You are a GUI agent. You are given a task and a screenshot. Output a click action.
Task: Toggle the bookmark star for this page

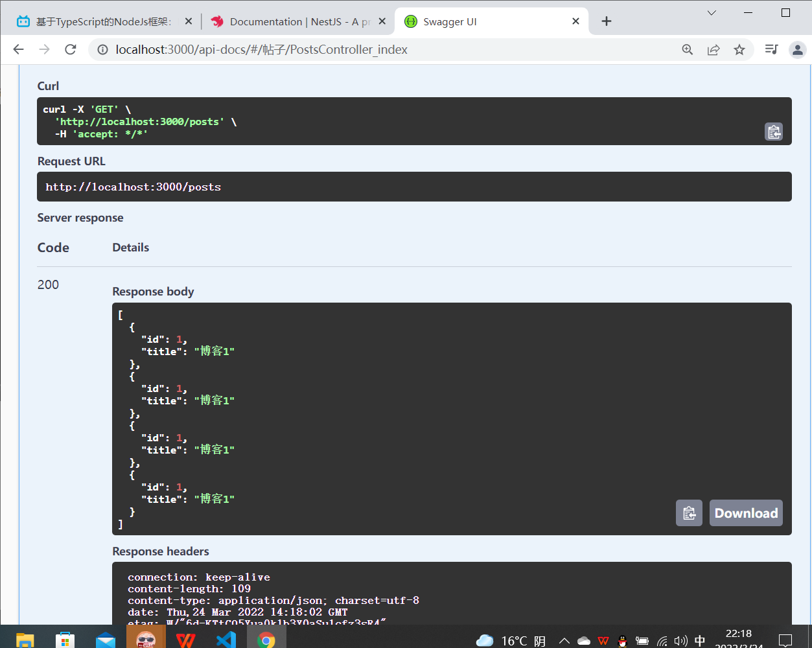(739, 49)
